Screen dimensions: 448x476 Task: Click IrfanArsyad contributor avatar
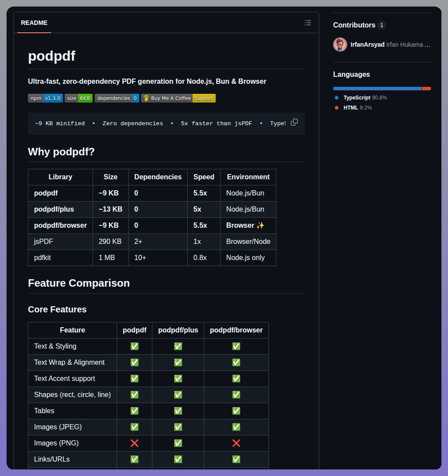coord(340,45)
